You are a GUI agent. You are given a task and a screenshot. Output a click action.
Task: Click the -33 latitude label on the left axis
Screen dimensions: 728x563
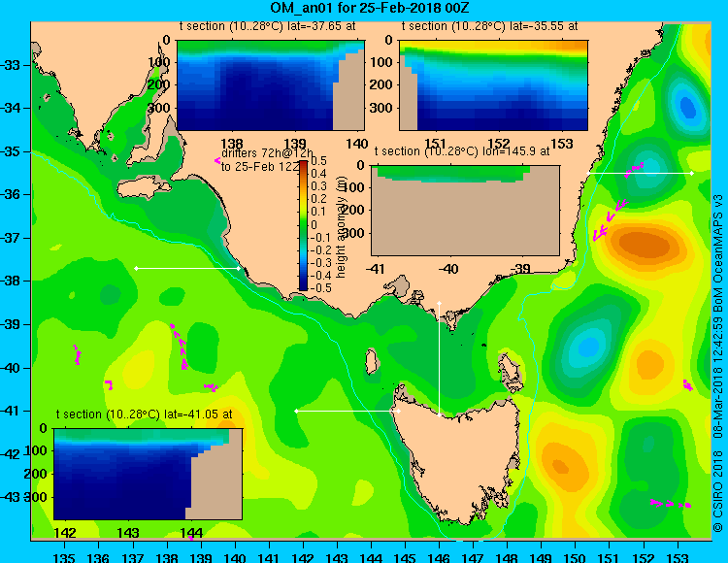10,65
